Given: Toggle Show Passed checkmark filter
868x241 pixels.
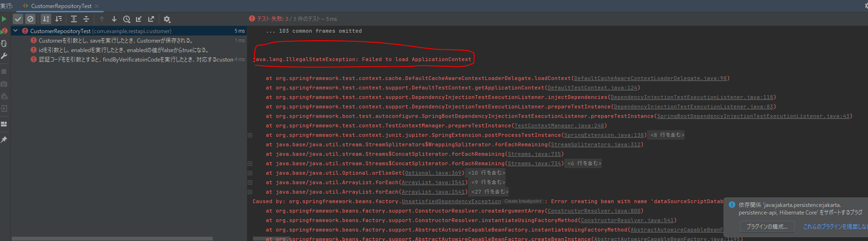Looking at the screenshot, I should coord(18,19).
